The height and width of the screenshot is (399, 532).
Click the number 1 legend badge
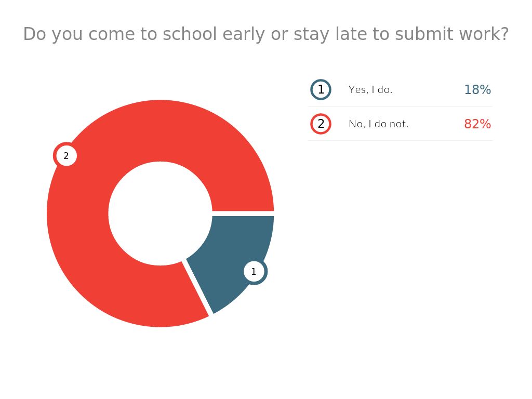tap(321, 90)
